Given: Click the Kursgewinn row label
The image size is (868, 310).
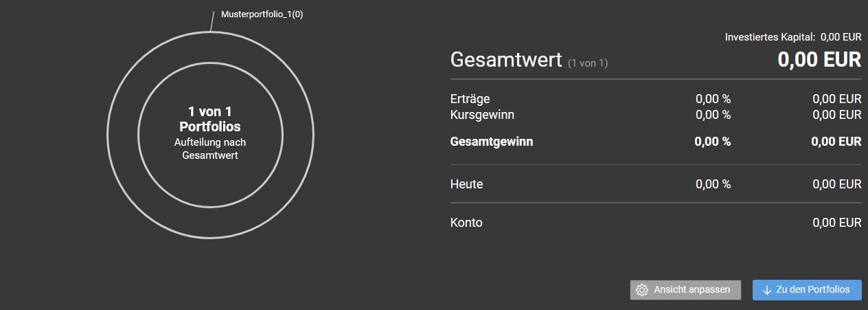Looking at the screenshot, I should (482, 114).
